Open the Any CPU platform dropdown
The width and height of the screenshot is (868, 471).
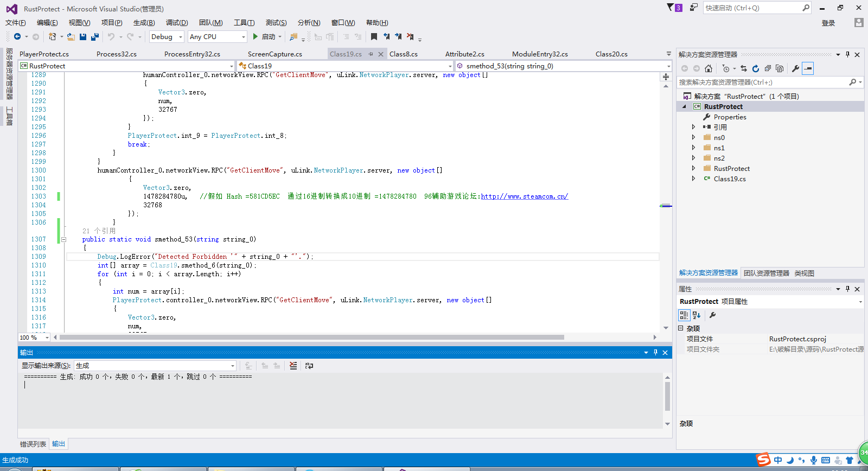pyautogui.click(x=242, y=37)
